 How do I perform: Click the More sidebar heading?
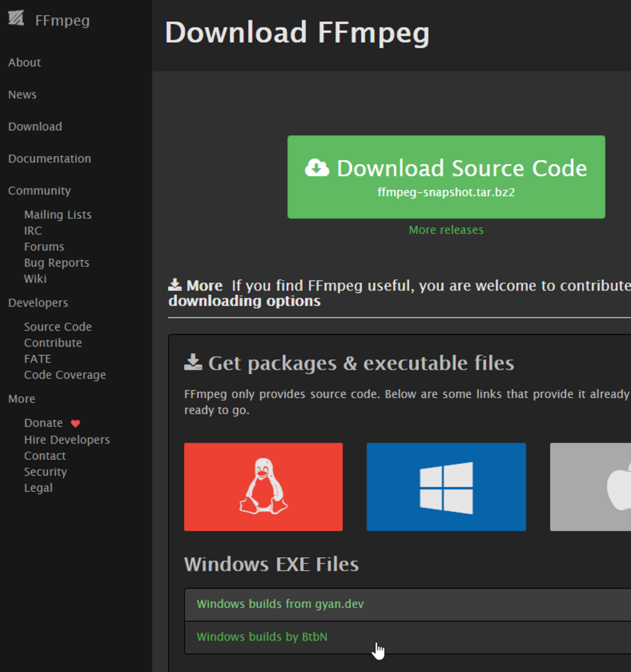pyautogui.click(x=22, y=399)
